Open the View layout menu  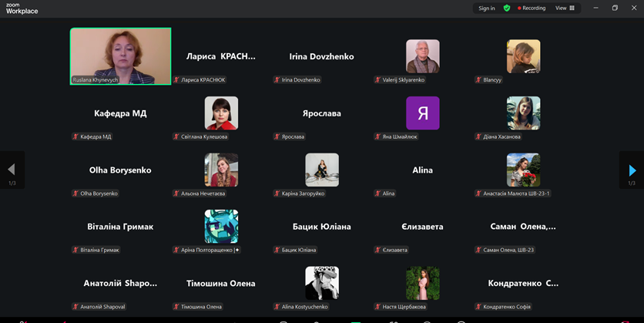pyautogui.click(x=565, y=8)
